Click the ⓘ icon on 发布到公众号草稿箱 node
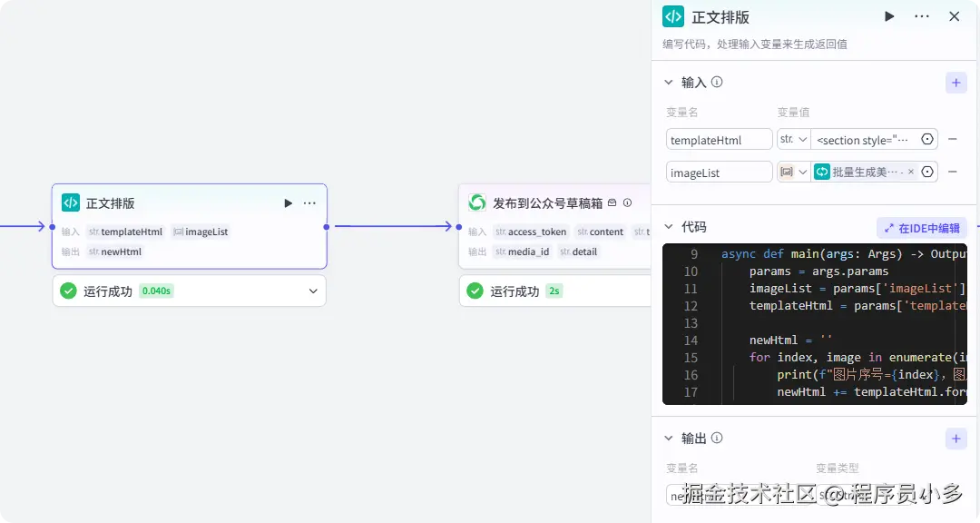Screen dimensions: 980x523 (626, 203)
